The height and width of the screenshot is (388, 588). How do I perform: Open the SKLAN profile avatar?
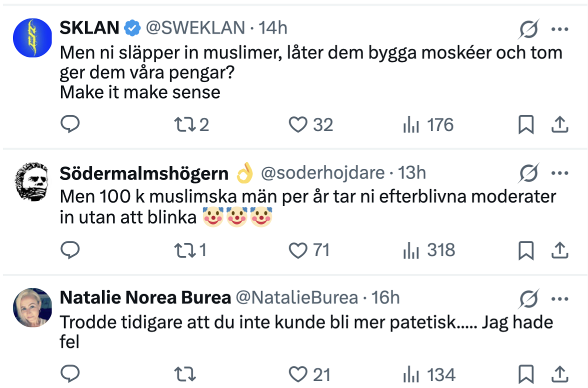tap(32, 37)
